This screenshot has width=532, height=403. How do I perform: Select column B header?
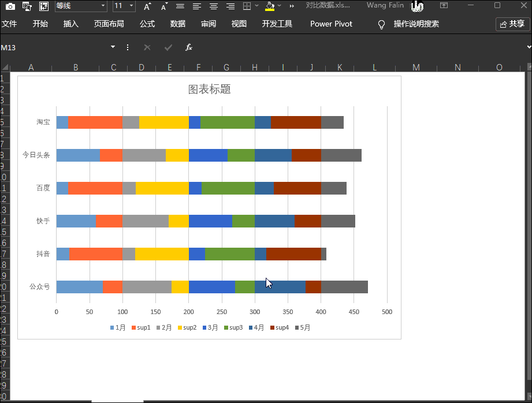click(76, 67)
